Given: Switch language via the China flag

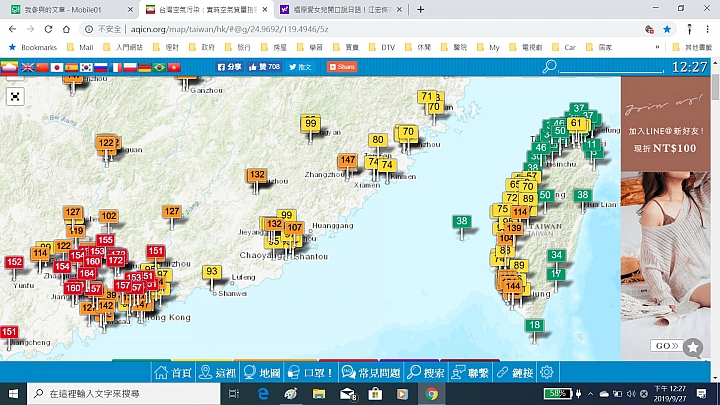Looking at the screenshot, I should click(42, 68).
